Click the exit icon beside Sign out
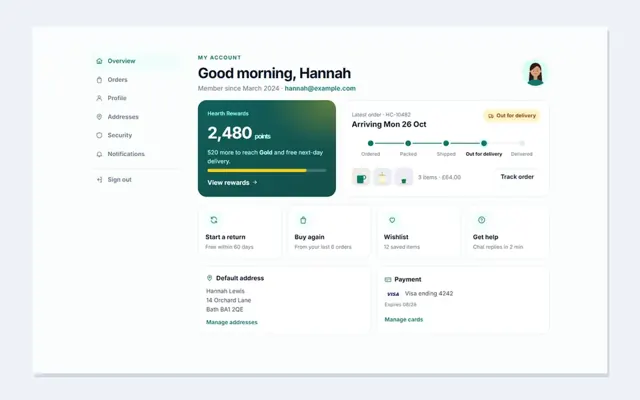 point(99,180)
